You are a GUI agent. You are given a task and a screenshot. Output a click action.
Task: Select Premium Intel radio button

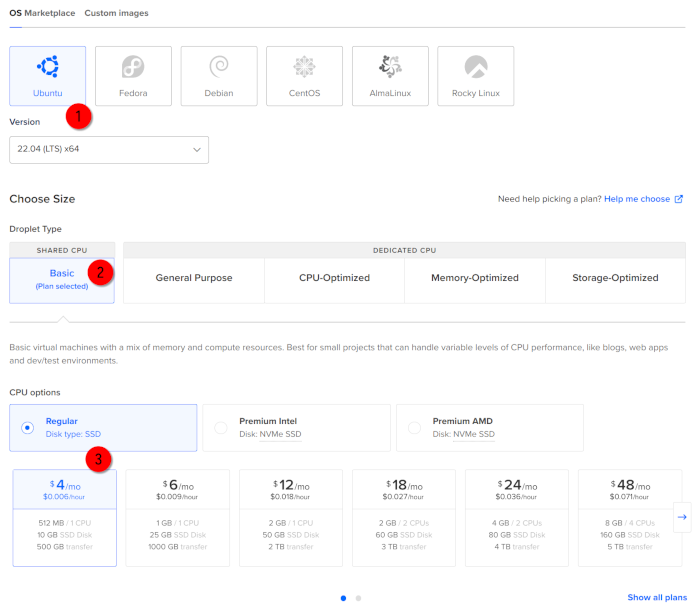(221, 428)
